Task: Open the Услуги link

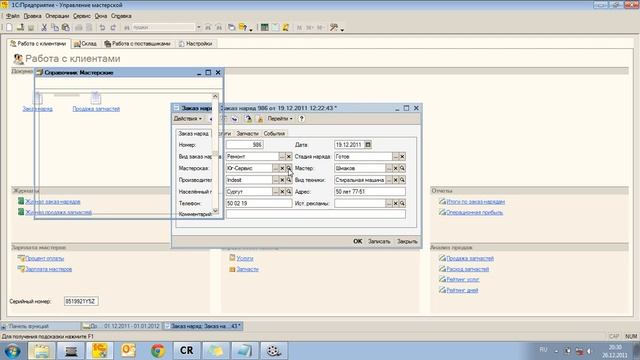Action: coord(245,258)
